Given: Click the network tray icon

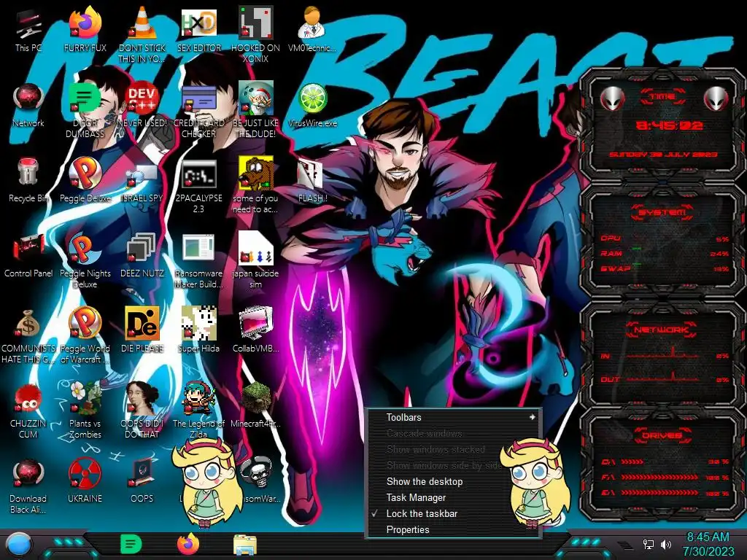Looking at the screenshot, I should pyautogui.click(x=648, y=544).
